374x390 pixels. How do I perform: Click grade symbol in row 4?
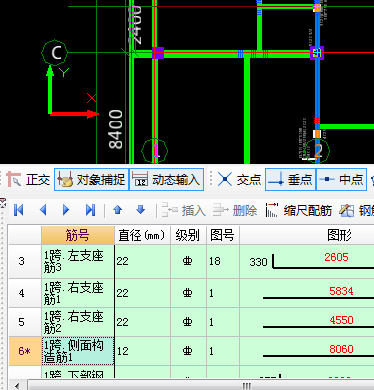(188, 293)
